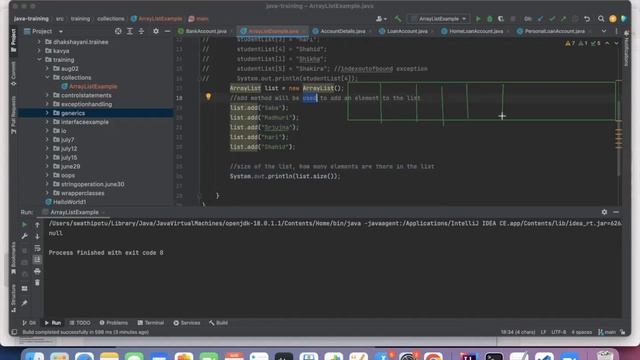Expand the exceptionhandling folder
This screenshot has height=360, width=640.
(47, 104)
